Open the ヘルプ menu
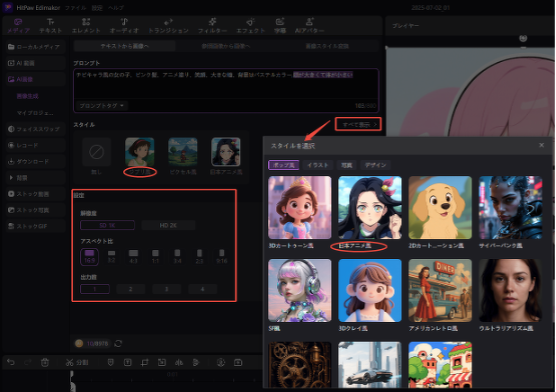This screenshot has width=556, height=392. (116, 7)
